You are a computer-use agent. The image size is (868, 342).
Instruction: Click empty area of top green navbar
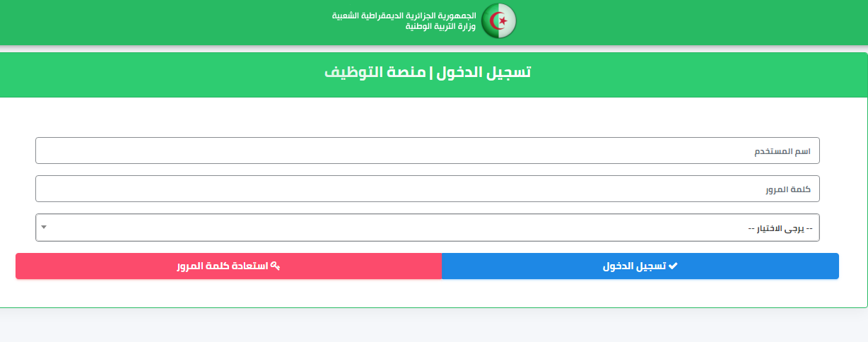click(x=707, y=21)
